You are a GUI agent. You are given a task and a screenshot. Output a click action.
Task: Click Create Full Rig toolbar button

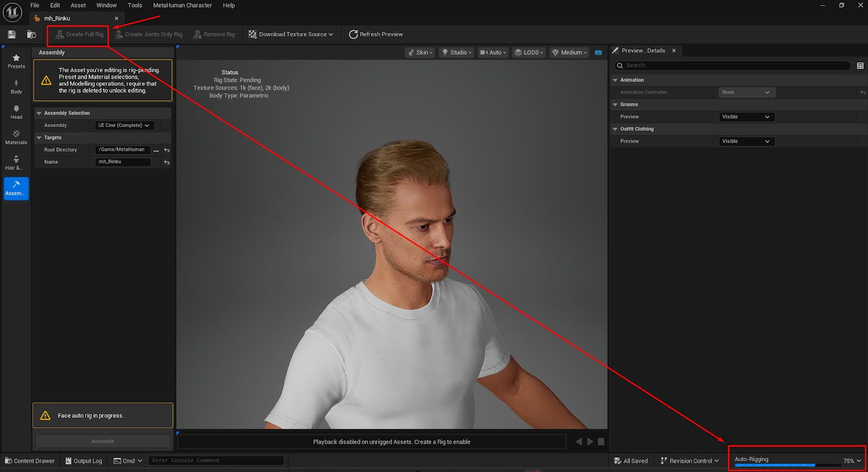79,34
